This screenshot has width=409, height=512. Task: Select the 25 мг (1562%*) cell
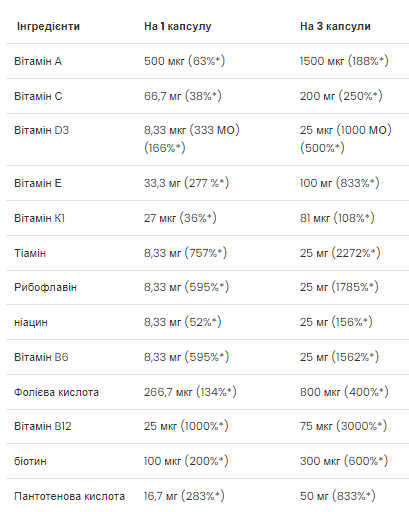pos(339,357)
